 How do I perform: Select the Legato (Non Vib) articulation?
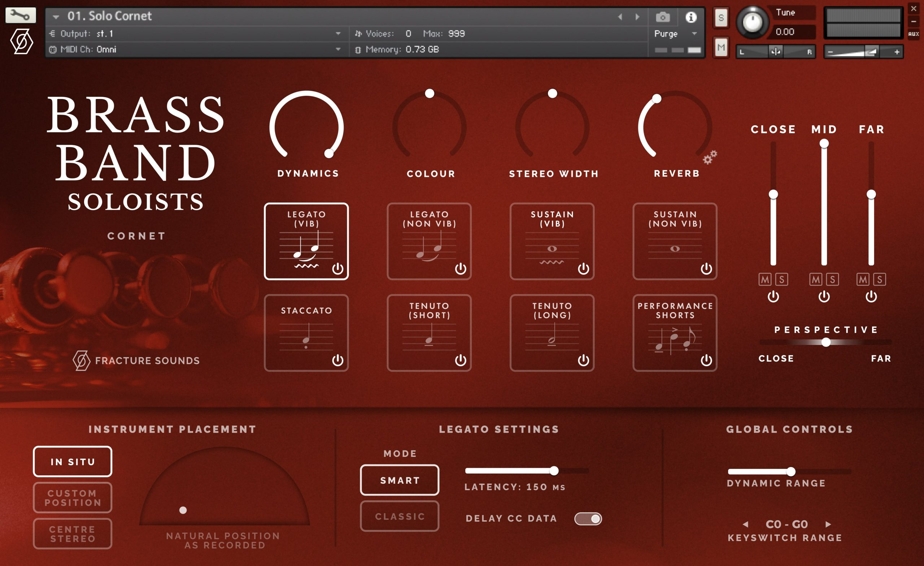(x=429, y=241)
